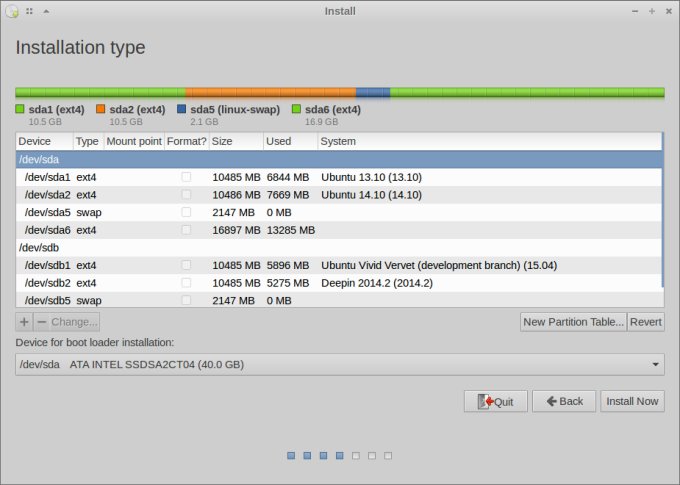Viewport: 680px width, 485px height.
Task: Toggle Format checkbox for /dev/sda2
Action: [x=186, y=195]
